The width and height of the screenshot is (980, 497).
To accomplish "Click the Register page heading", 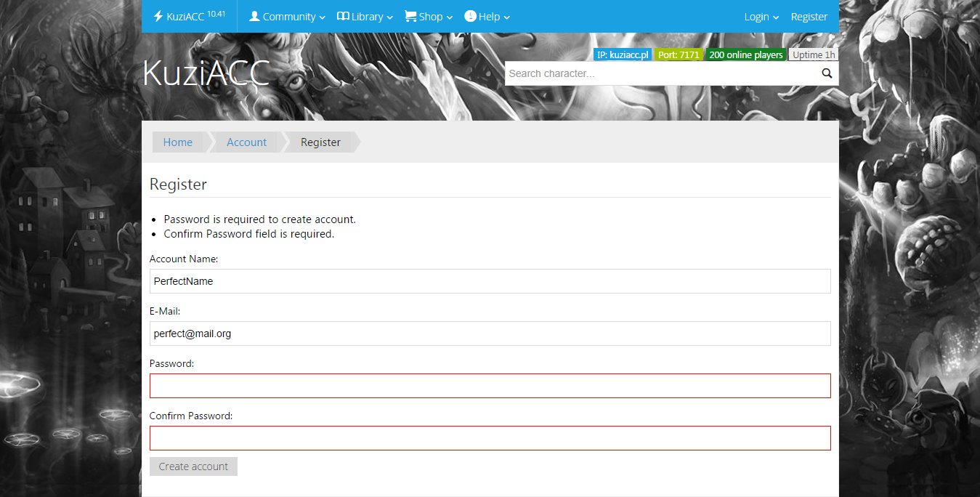I will point(178,185).
